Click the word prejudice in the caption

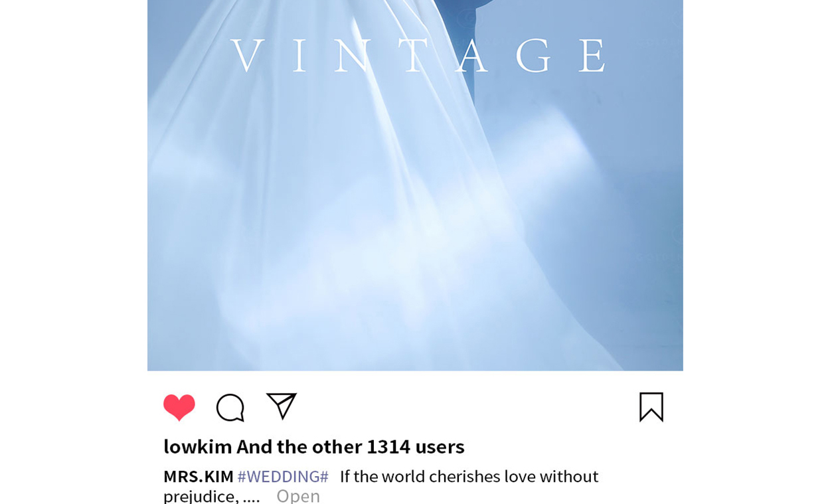pyautogui.click(x=201, y=497)
